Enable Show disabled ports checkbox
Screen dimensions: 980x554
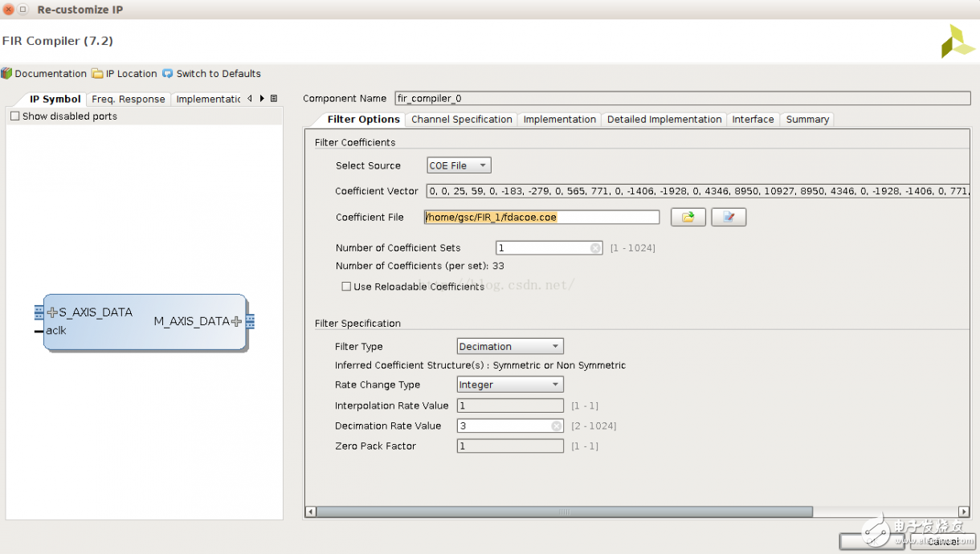[x=14, y=116]
